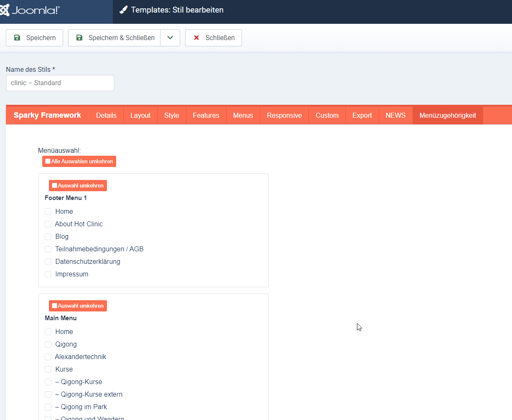
Task: Invert selection for Main Menu
Action: pyautogui.click(x=78, y=306)
